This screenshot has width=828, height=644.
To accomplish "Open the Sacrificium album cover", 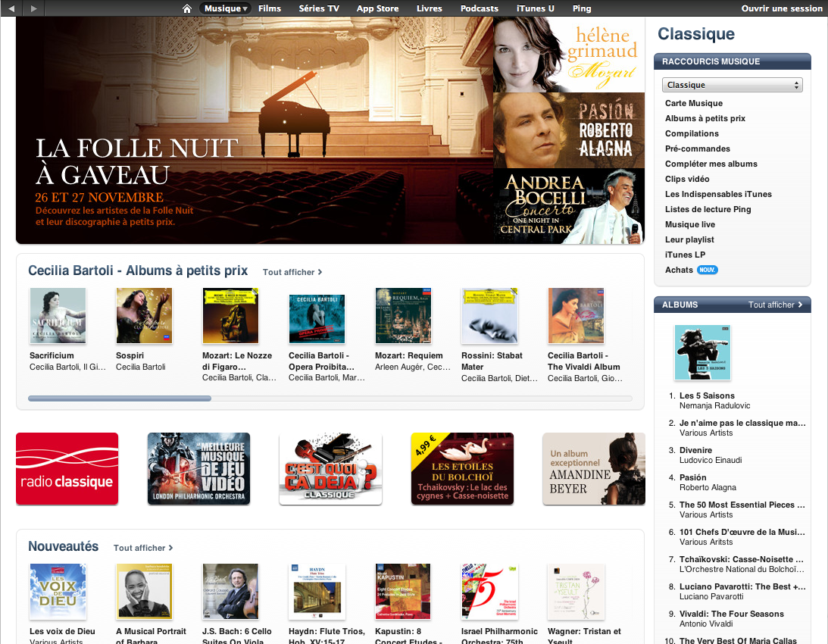I will 58,315.
